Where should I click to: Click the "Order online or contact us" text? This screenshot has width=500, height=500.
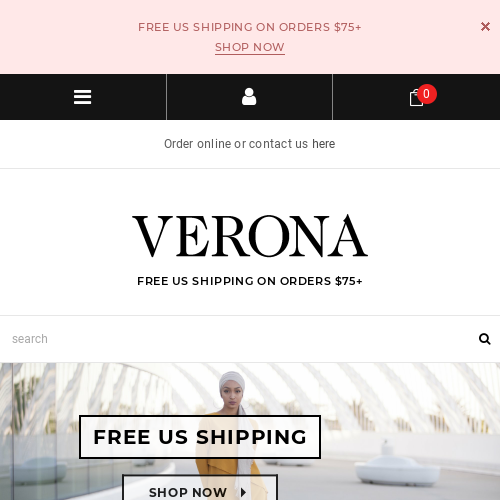point(236,144)
